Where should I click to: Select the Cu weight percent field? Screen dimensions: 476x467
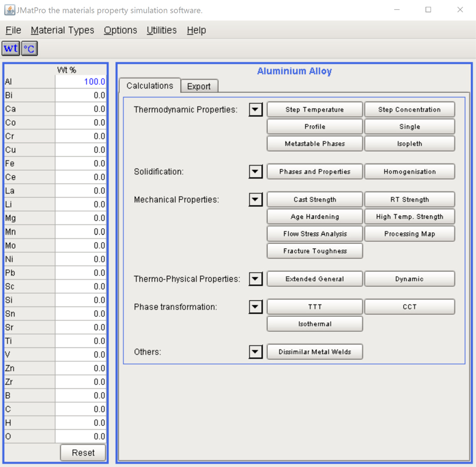click(81, 150)
